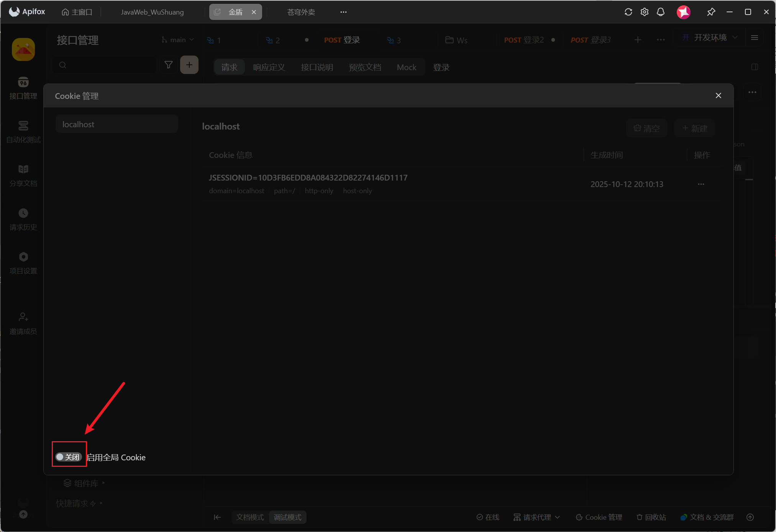The width and height of the screenshot is (776, 532).
Task: Open settings gear icon in title bar
Action: (645, 12)
